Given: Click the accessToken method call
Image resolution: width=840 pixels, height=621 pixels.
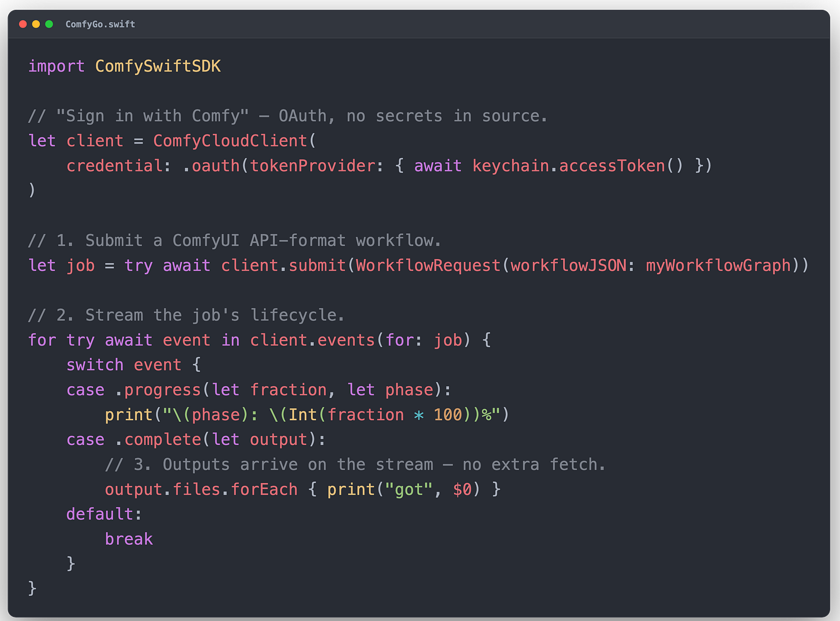Looking at the screenshot, I should click(x=612, y=166).
